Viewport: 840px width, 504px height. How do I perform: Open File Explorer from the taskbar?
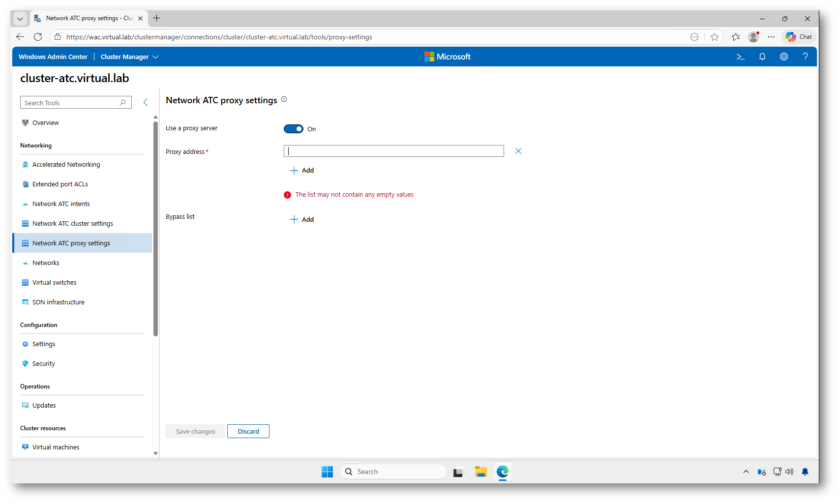(x=480, y=472)
